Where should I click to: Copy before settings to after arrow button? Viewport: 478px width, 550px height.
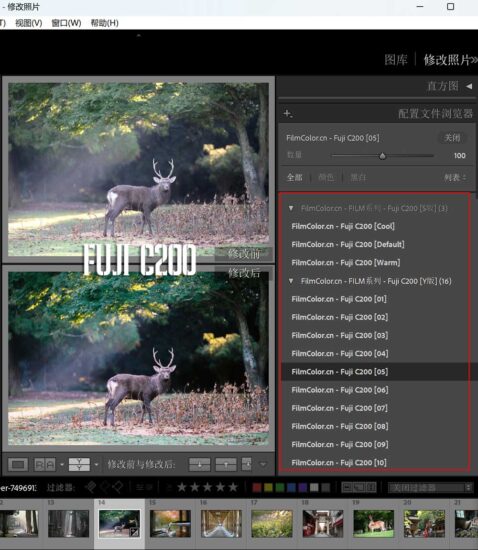(200, 464)
